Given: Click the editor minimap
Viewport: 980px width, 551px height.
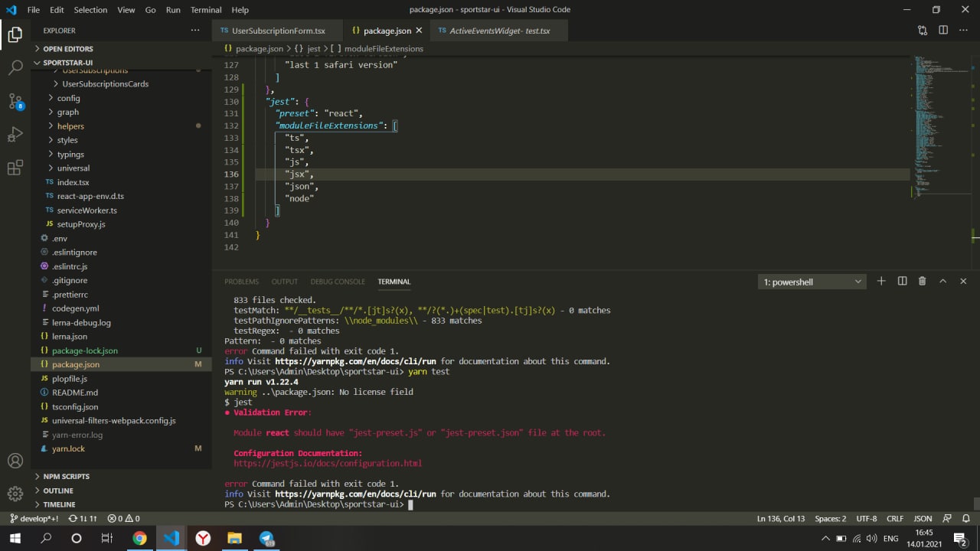Looking at the screenshot, I should tap(940, 126).
